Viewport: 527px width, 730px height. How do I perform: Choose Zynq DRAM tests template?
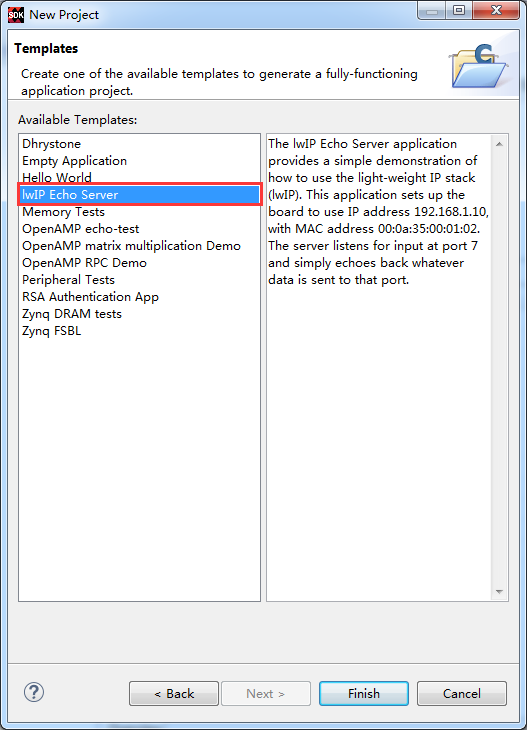140,314
